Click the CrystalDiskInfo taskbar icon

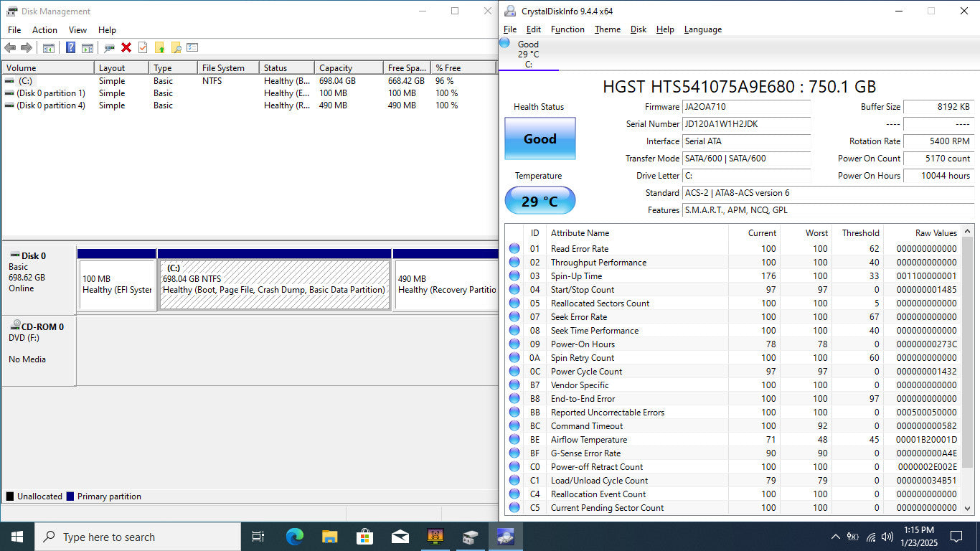505,537
